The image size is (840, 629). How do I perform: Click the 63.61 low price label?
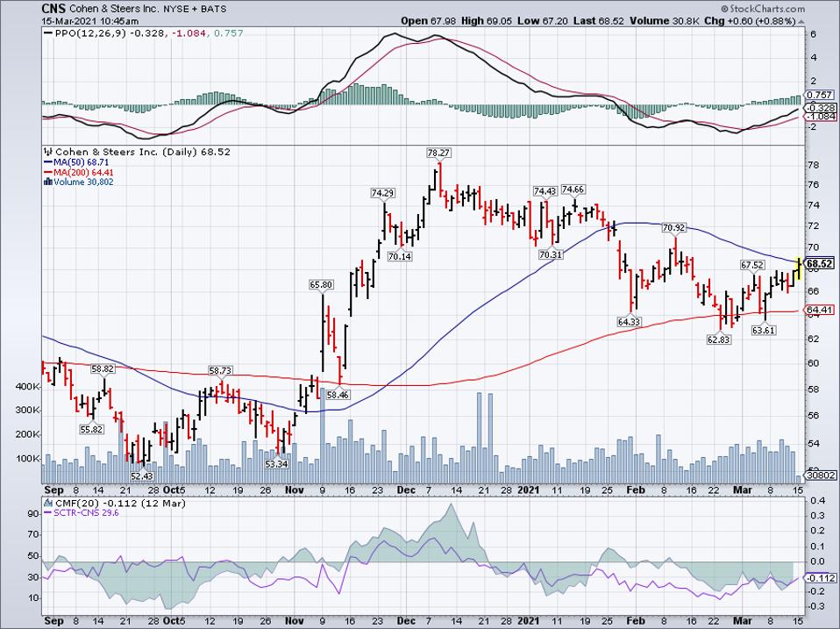point(764,330)
